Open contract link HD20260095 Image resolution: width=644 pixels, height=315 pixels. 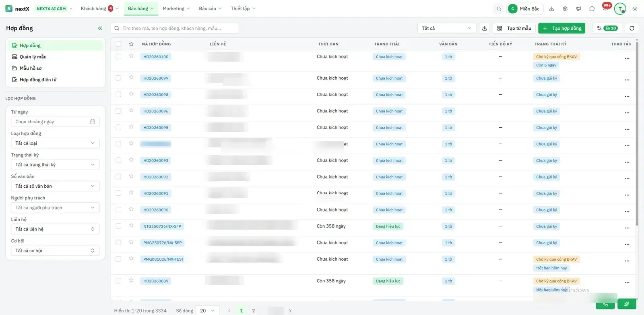(x=156, y=128)
